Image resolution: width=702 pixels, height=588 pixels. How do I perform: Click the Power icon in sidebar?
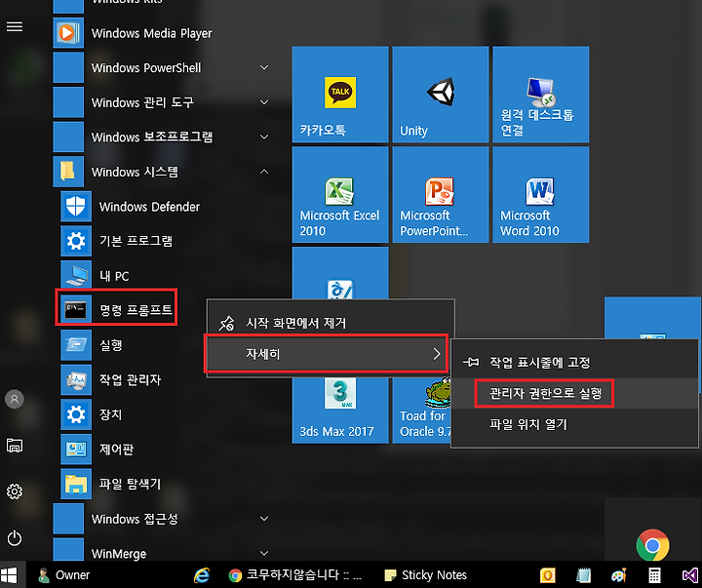click(x=15, y=538)
